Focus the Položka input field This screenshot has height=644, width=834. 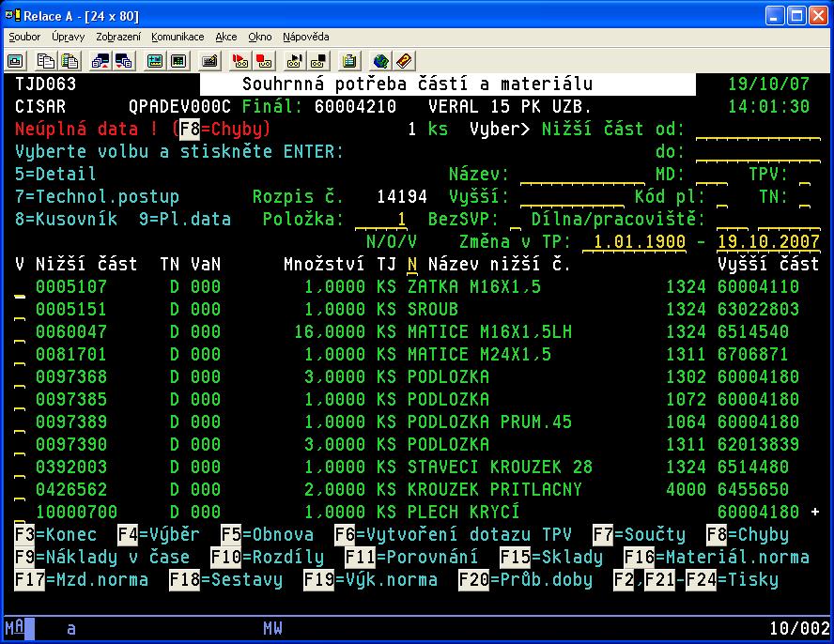[x=380, y=220]
